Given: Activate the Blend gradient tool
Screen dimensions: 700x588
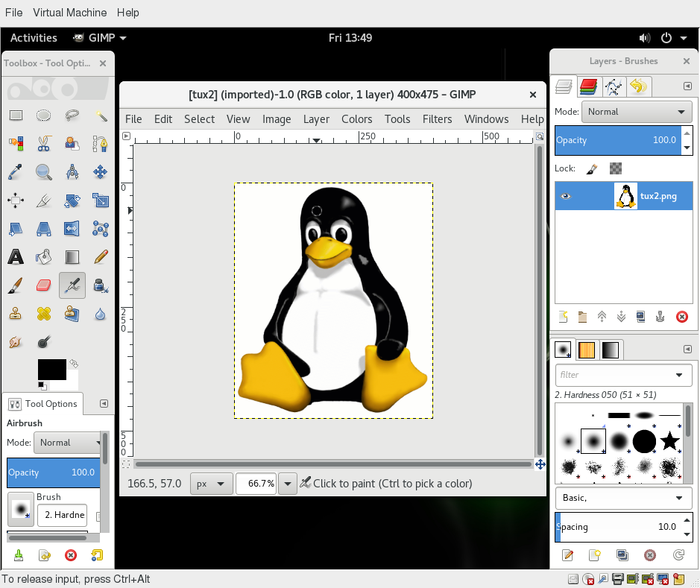Looking at the screenshot, I should tap(72, 257).
